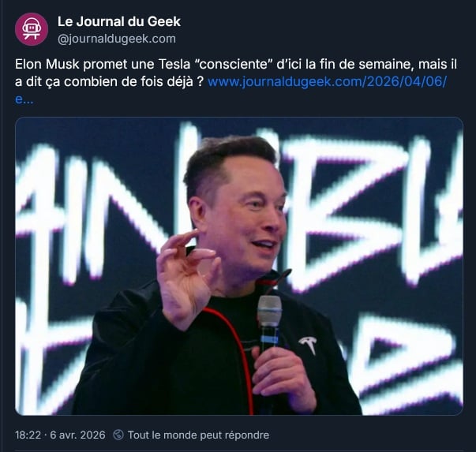Follow the www.journaldugeek.com/2026/04/06/ article link
Screen dimensions: 476x452
coord(328,81)
